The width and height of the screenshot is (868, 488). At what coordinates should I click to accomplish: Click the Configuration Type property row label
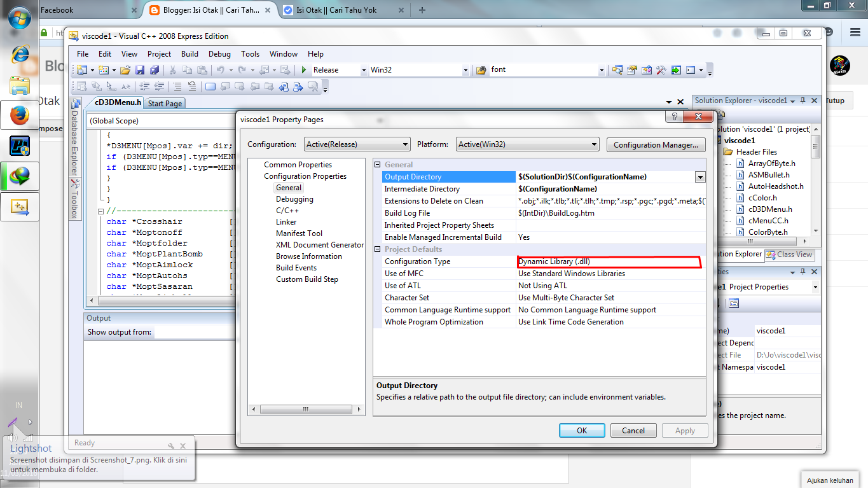tap(417, 261)
